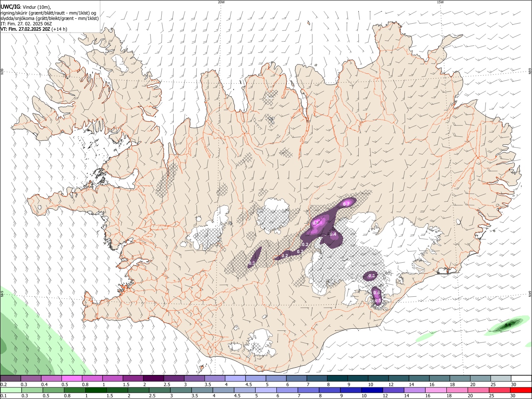This screenshot has width=532, height=399.
Task: Click the dark teal 9 swatch in upper legend row
Action: pyautogui.click(x=358, y=378)
